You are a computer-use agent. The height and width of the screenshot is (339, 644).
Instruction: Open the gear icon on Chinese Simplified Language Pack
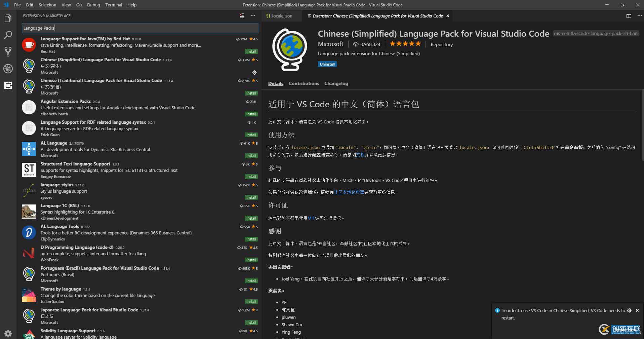pos(254,73)
